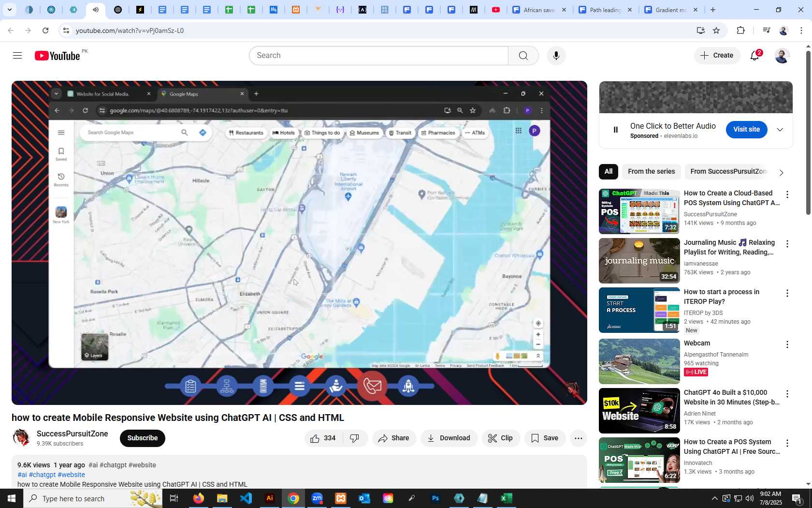Viewport: 812px width, 508px height.
Task: Open Journaling Music video thumbnail
Action: coord(639,261)
